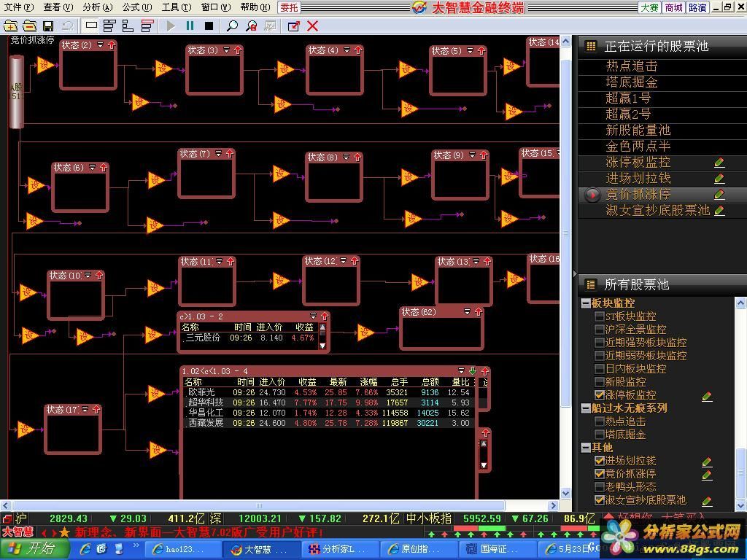747x560 pixels.
Task: Click the canvas horizontal scrollbar thumb
Action: coord(258,505)
